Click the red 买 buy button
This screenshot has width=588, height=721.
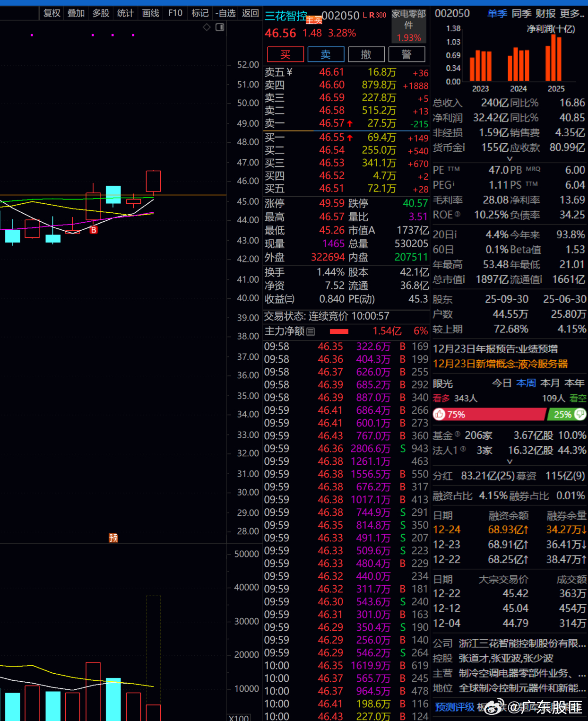(x=285, y=54)
